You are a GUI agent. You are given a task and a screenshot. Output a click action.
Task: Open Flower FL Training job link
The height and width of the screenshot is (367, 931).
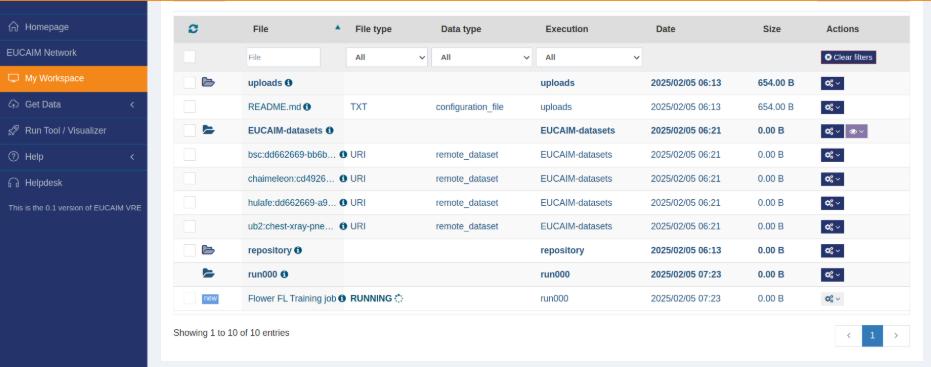tap(292, 298)
